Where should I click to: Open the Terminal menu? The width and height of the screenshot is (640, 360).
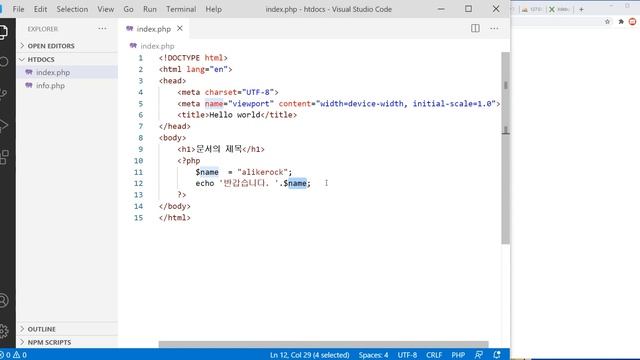[x=181, y=9]
